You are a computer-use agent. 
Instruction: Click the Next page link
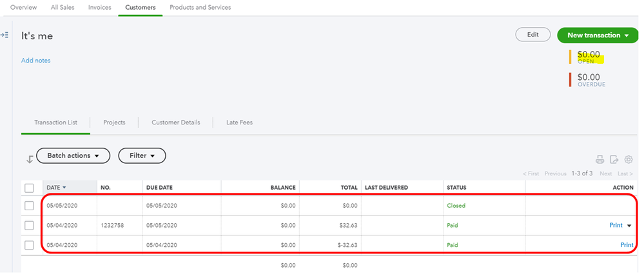(x=605, y=173)
